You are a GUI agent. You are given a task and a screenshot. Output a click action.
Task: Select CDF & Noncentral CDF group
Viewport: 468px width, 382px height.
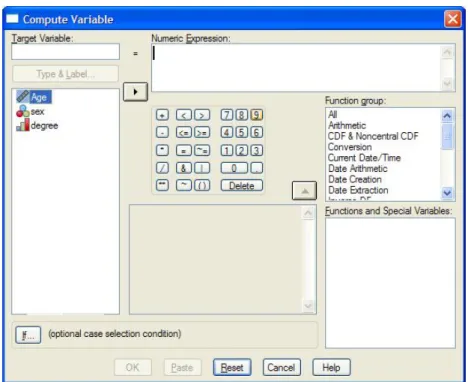point(373,136)
